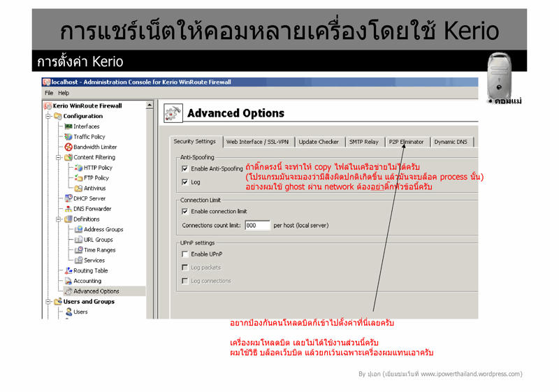The width and height of the screenshot is (559, 392).
Task: Open the Dynamic DNS tab
Action: coord(451,142)
